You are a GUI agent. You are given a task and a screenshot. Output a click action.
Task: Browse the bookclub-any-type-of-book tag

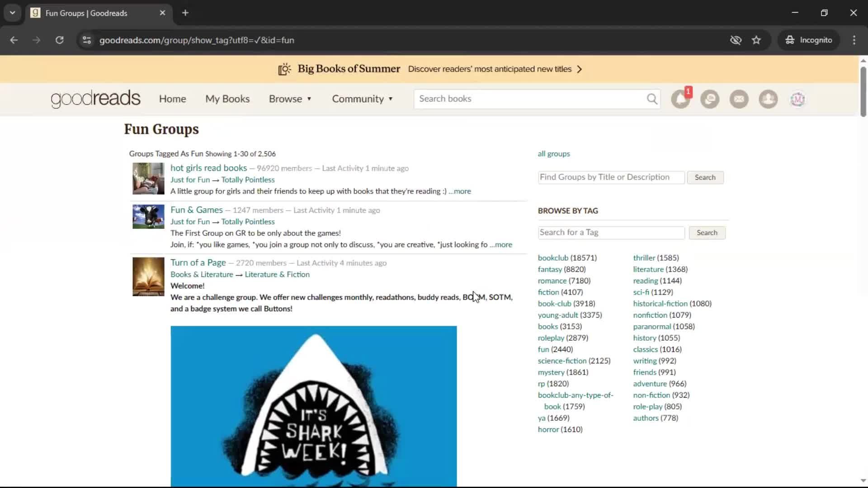576,401
